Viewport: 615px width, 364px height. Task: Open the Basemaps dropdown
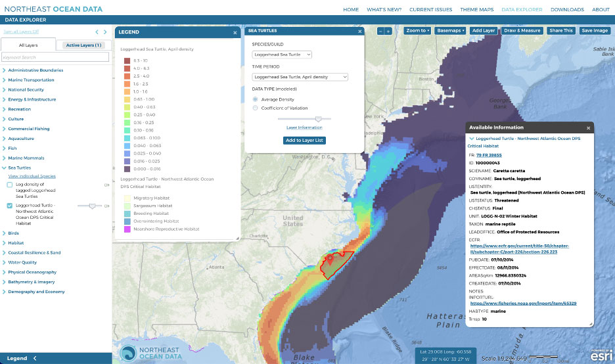[x=450, y=31]
